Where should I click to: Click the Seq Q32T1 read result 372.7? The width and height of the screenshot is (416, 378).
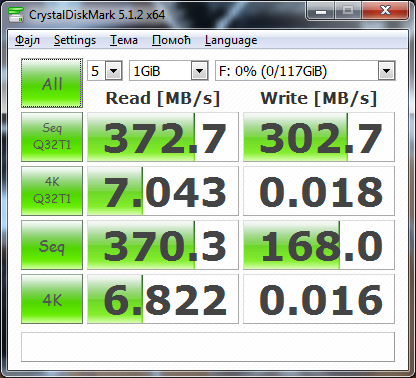[x=163, y=137]
